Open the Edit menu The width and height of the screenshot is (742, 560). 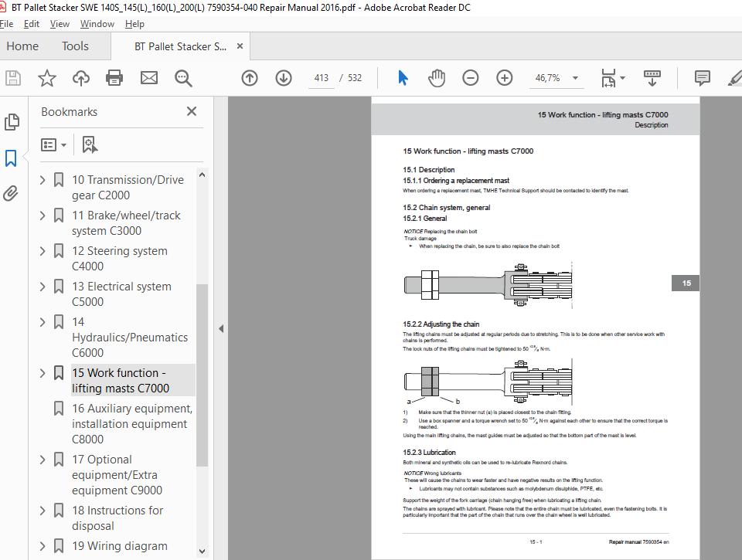click(x=32, y=24)
